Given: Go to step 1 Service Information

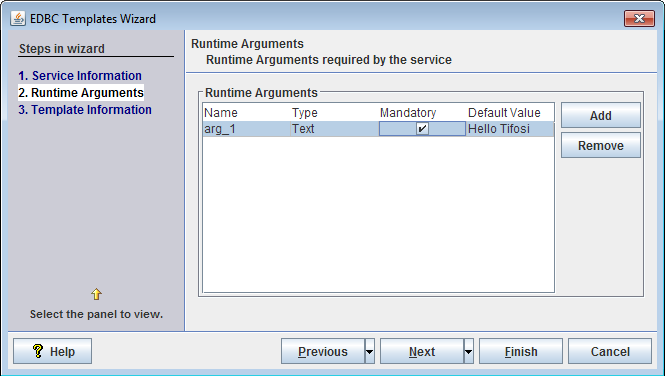Looking at the screenshot, I should tap(80, 75).
